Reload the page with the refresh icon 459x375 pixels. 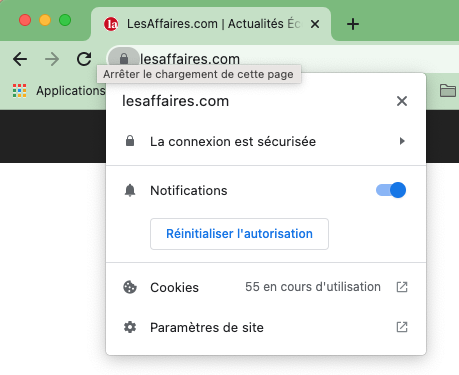(84, 59)
